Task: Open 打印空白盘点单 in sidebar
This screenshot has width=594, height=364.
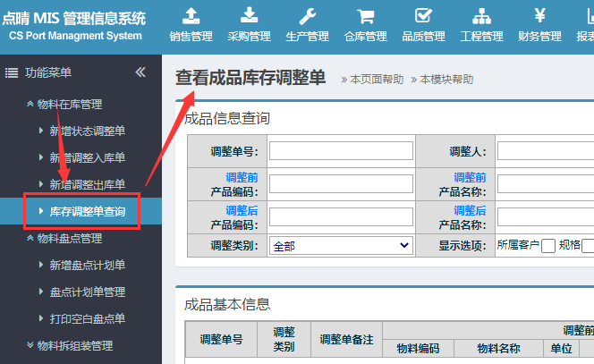Action: point(87,319)
